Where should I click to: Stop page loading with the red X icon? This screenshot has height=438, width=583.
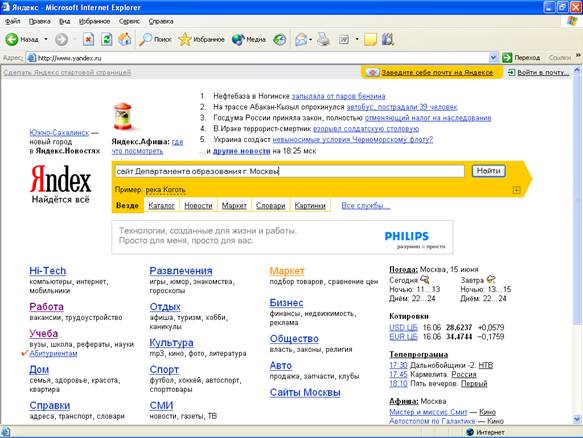click(x=88, y=39)
